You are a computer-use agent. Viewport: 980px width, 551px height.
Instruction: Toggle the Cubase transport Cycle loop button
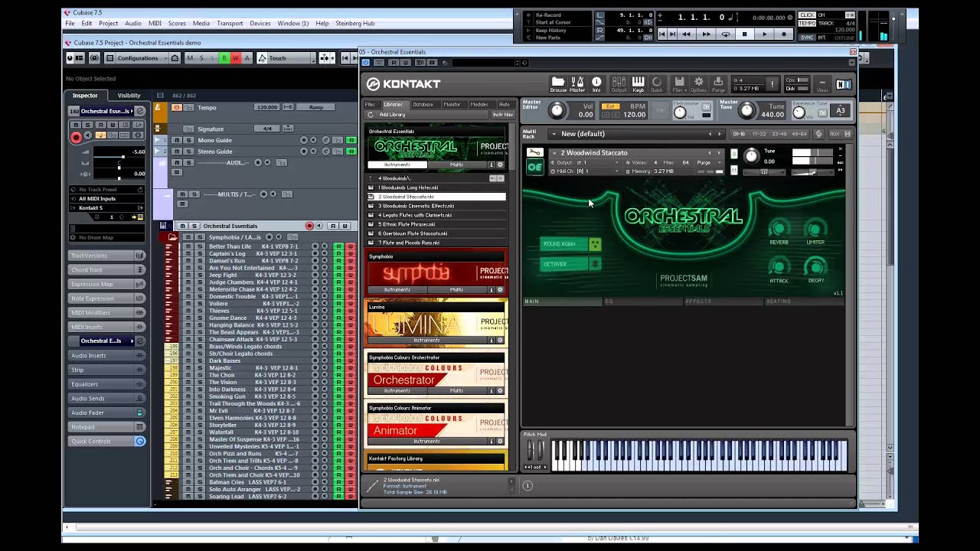pyautogui.click(x=725, y=34)
